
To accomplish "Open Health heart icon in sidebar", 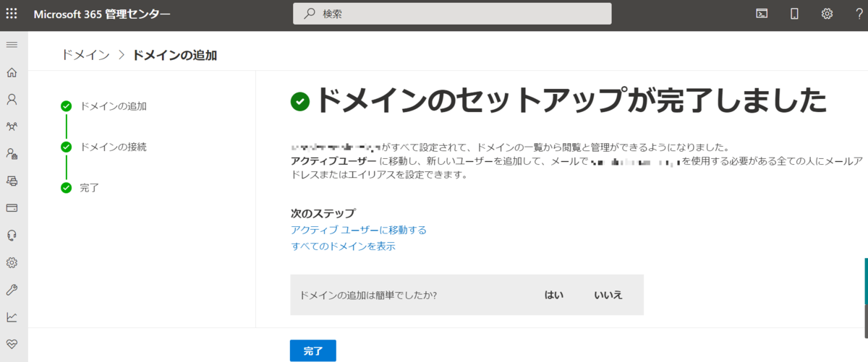I will coord(12,343).
